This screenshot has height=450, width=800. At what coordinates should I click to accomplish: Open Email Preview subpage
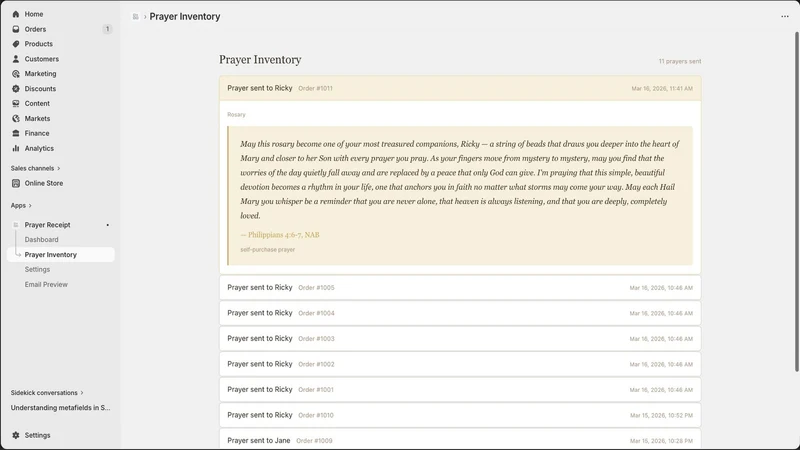pyautogui.click(x=46, y=284)
